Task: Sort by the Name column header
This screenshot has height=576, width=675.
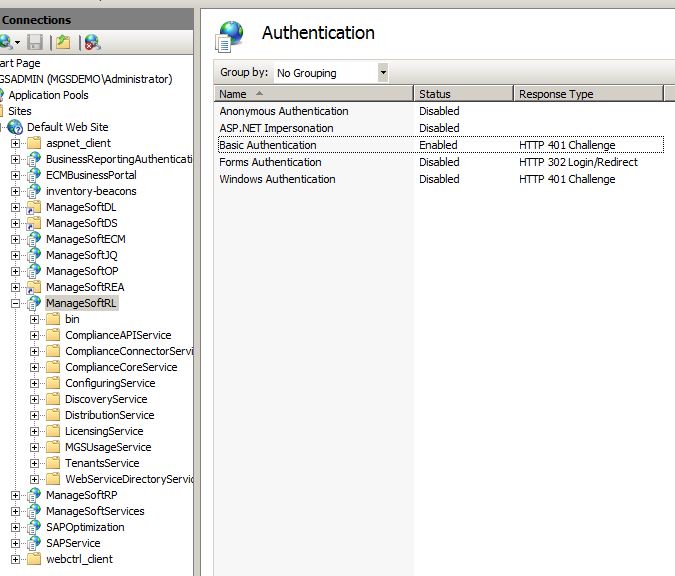Action: click(x=313, y=93)
